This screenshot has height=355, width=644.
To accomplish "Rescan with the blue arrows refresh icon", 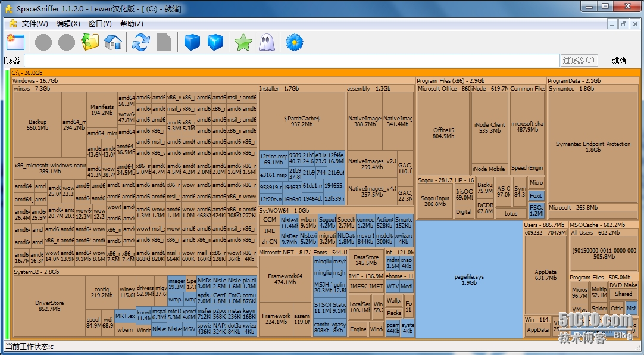I will point(141,42).
